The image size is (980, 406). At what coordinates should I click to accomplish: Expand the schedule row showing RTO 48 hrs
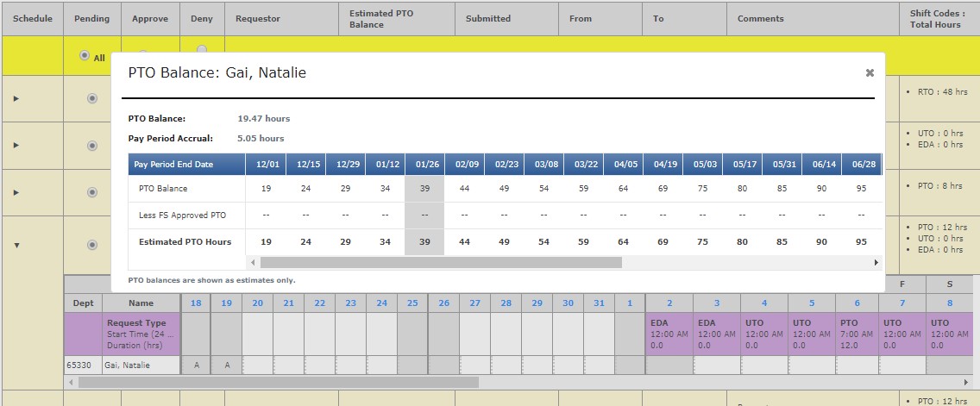pyautogui.click(x=16, y=98)
